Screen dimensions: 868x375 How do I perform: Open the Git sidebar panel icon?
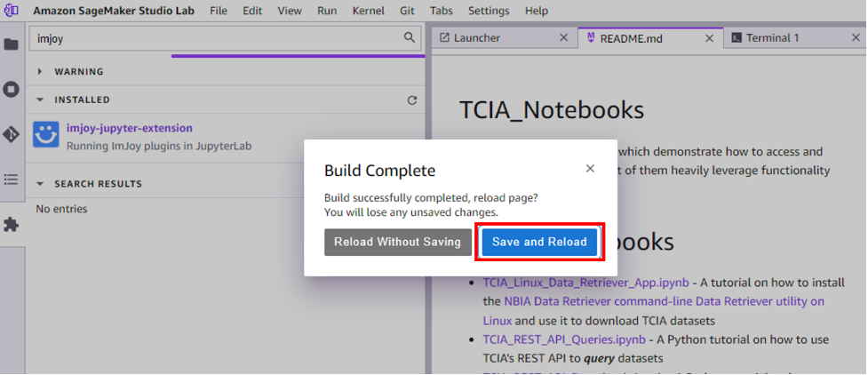(x=11, y=134)
